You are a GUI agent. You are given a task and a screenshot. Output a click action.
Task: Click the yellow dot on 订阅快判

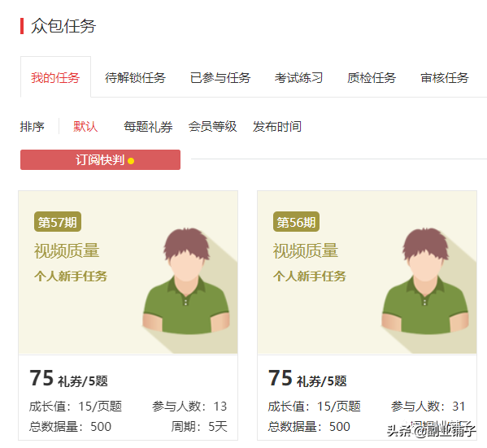[x=131, y=161]
